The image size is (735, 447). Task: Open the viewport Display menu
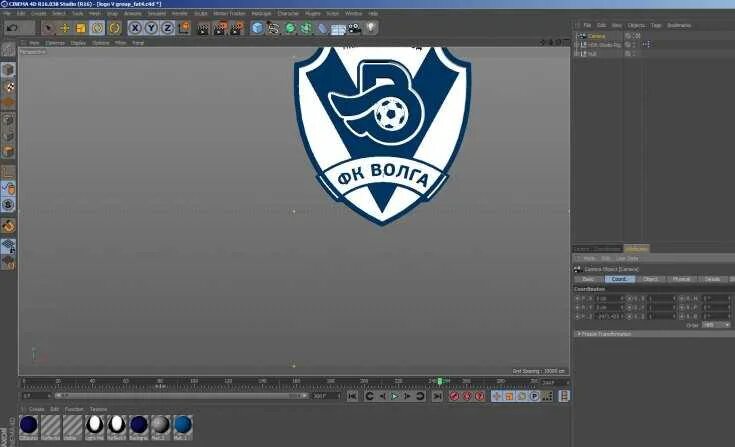point(78,43)
